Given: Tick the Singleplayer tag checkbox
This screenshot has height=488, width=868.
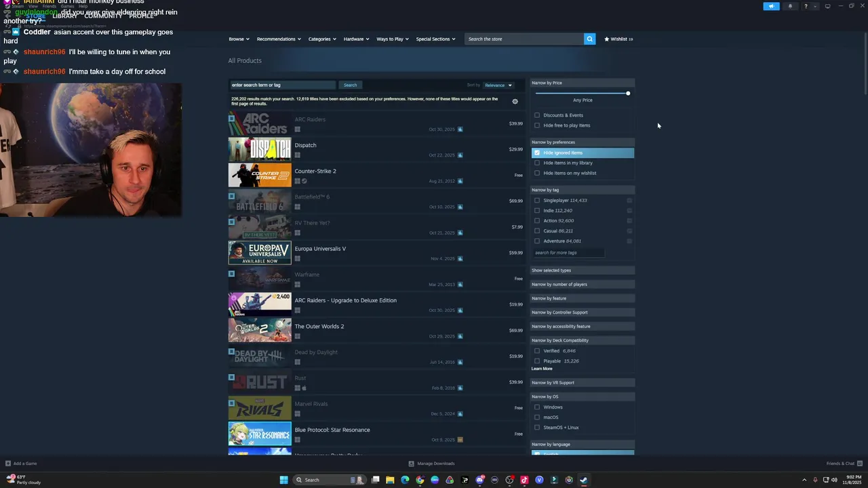Looking at the screenshot, I should pyautogui.click(x=537, y=201).
